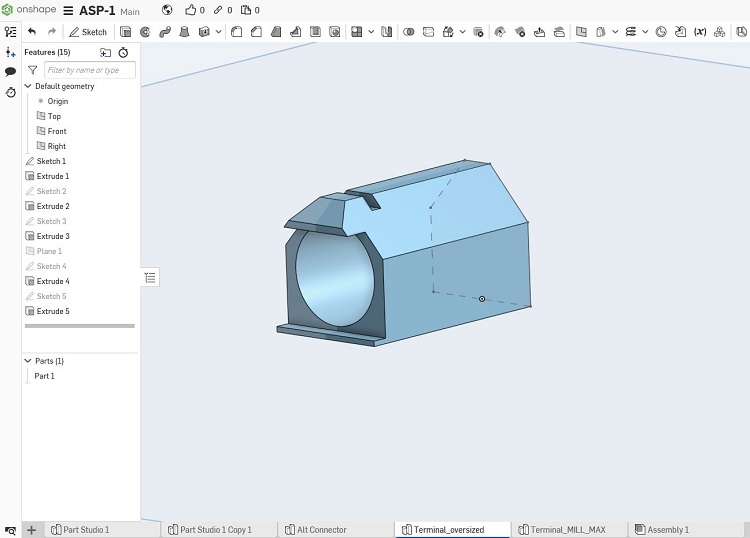The width and height of the screenshot is (750, 538).
Task: Select the Rib tool
Action: pyautogui.click(x=296, y=32)
